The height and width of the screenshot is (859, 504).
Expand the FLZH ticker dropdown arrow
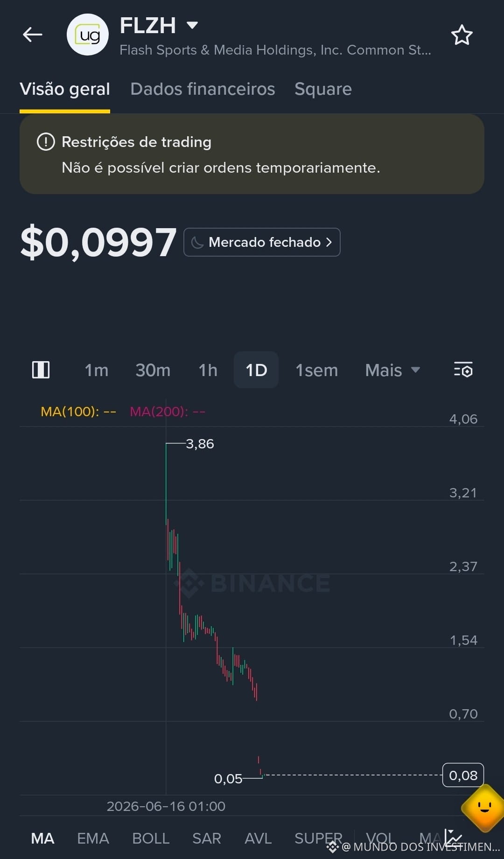click(x=192, y=25)
